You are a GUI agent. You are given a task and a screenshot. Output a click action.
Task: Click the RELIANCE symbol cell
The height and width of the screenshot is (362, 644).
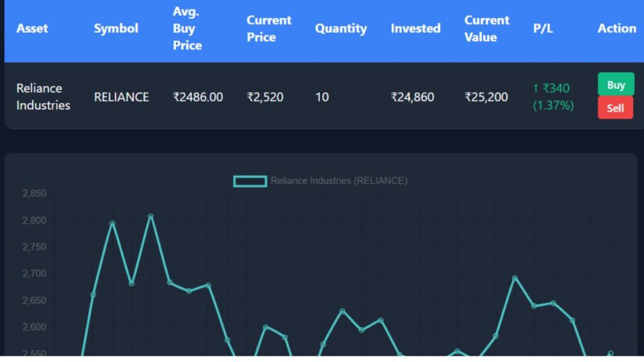[x=121, y=97]
